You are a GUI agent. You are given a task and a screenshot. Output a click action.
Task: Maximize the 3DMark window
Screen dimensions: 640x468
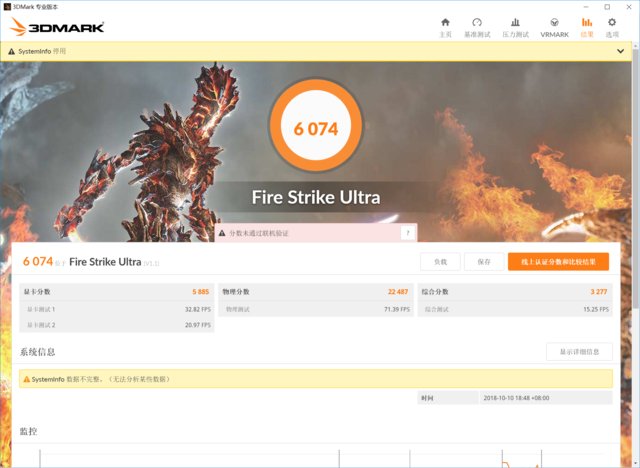[607, 7]
